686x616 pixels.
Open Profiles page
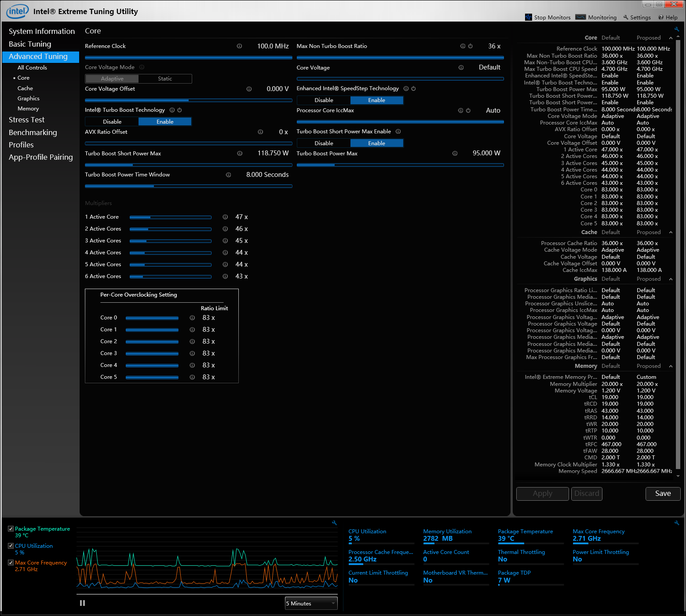click(x=21, y=145)
